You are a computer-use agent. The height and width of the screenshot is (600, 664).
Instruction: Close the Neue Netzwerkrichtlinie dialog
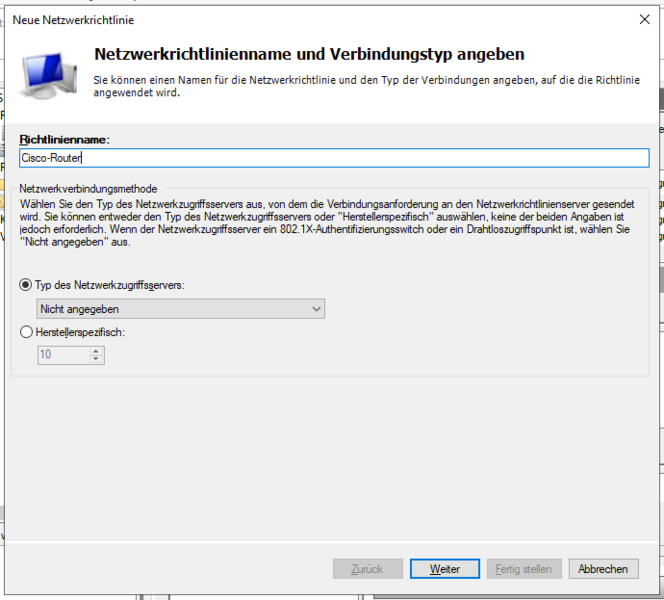coord(644,19)
